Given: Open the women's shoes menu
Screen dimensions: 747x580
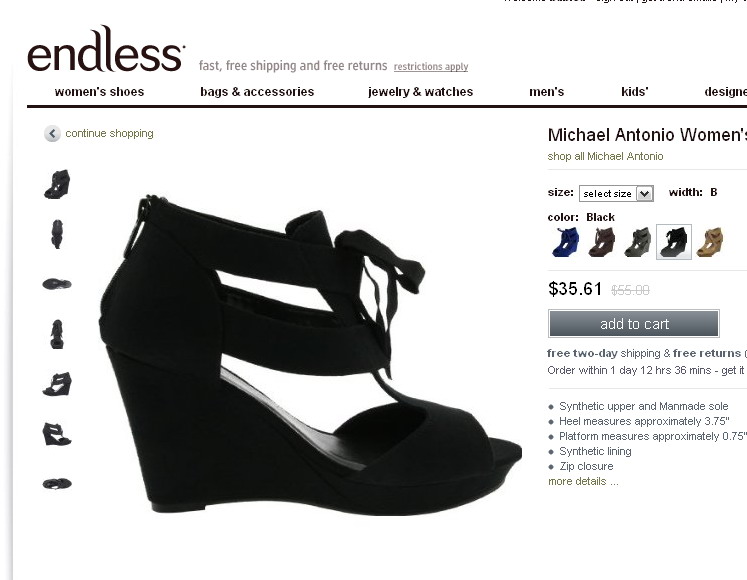Looking at the screenshot, I should [x=99, y=92].
